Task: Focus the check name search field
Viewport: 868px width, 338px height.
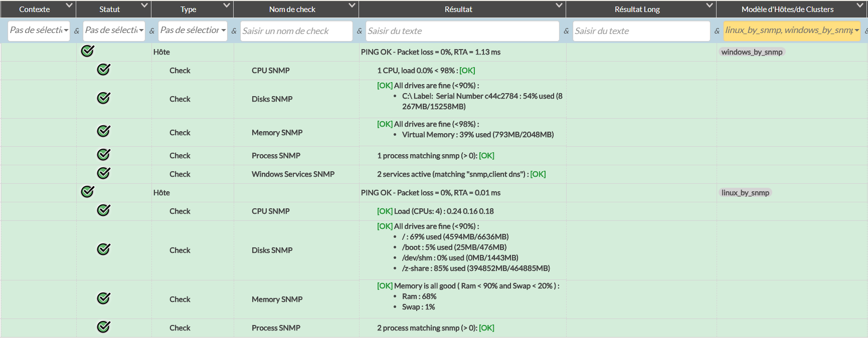Action: [x=296, y=31]
